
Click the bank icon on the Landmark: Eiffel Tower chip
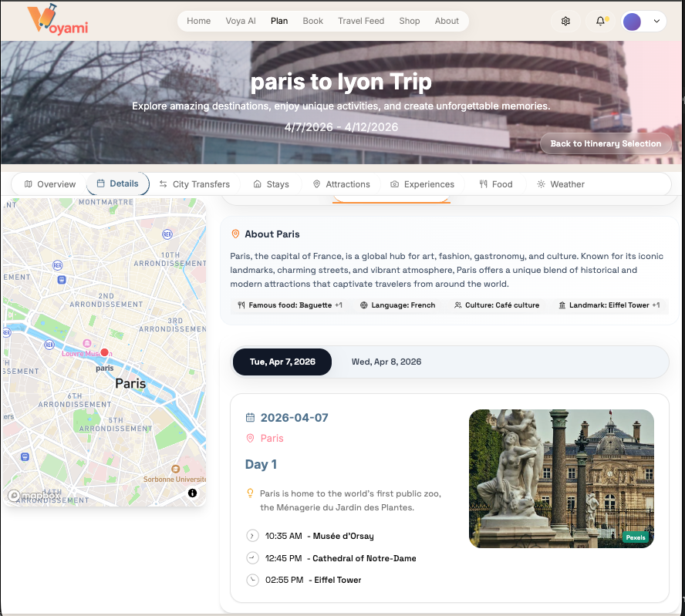[562, 305]
